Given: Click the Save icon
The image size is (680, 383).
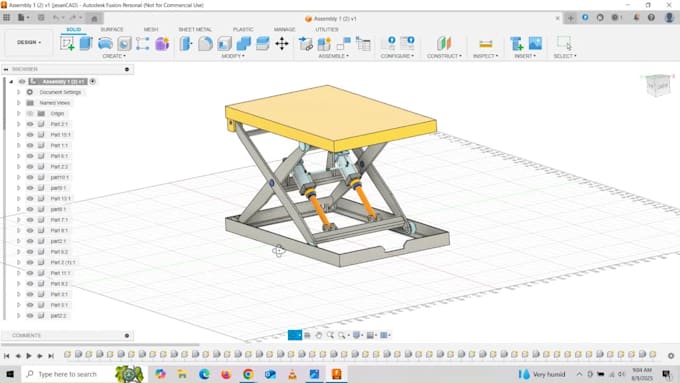Looking at the screenshot, I should [41, 18].
